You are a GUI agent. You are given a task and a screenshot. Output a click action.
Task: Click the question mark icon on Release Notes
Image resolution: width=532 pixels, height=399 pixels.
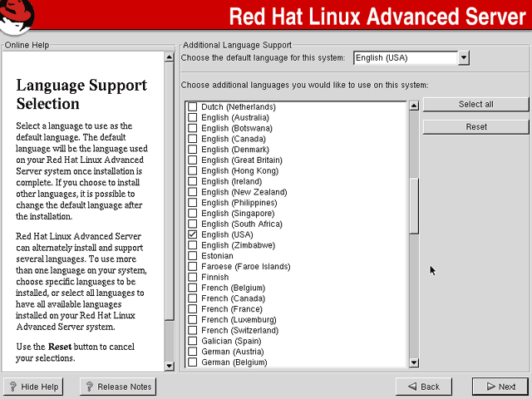click(x=89, y=387)
